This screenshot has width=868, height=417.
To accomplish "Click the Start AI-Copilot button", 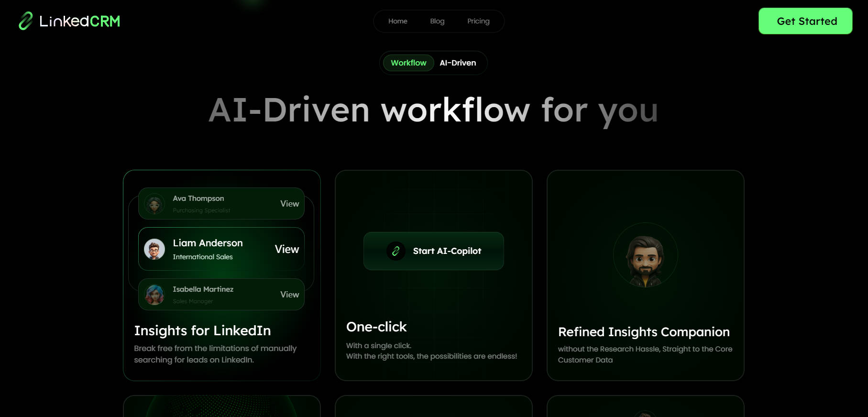I will tap(434, 251).
